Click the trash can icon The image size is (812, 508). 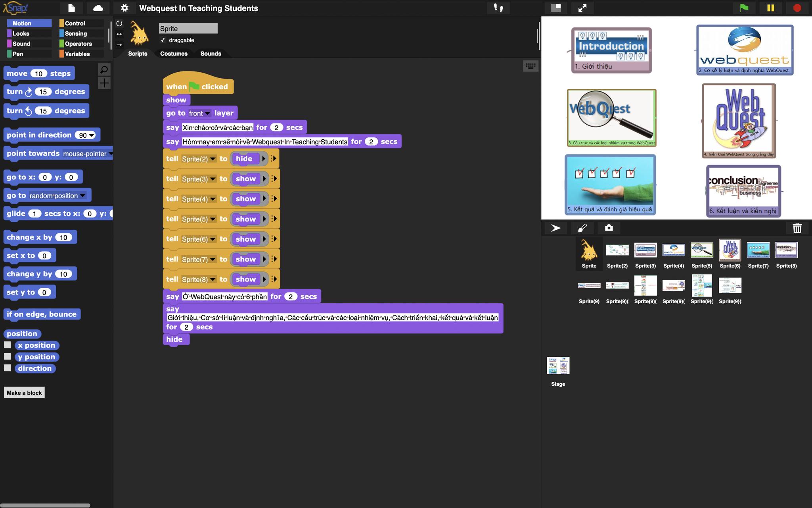pyautogui.click(x=797, y=228)
